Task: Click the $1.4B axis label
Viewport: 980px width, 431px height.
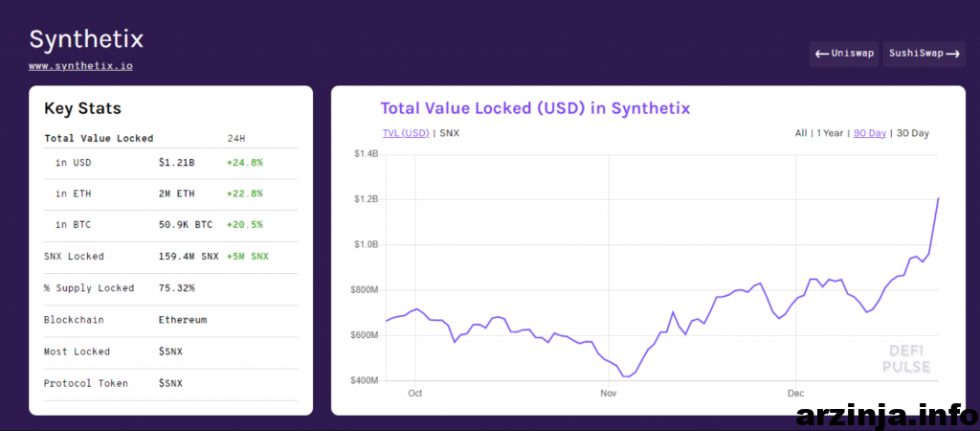Action: [366, 154]
